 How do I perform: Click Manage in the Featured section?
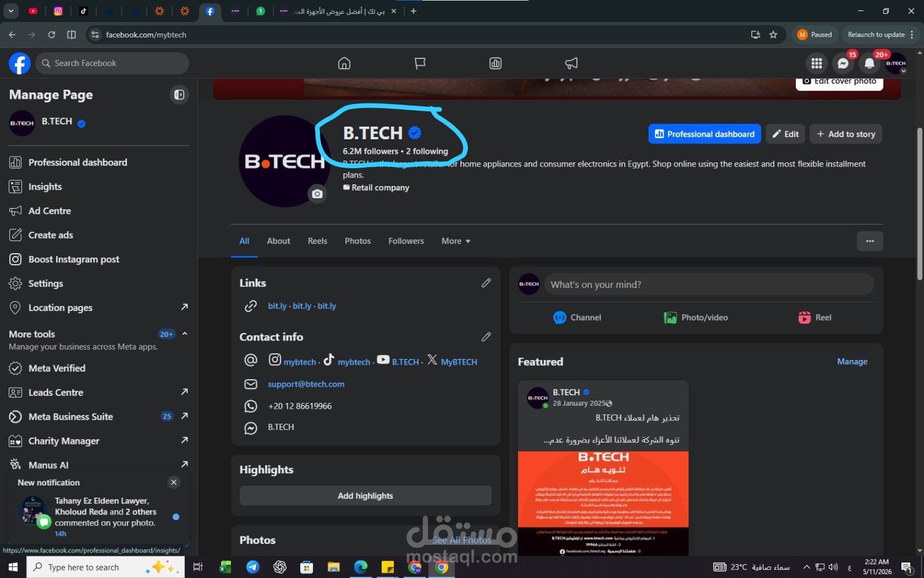click(852, 361)
